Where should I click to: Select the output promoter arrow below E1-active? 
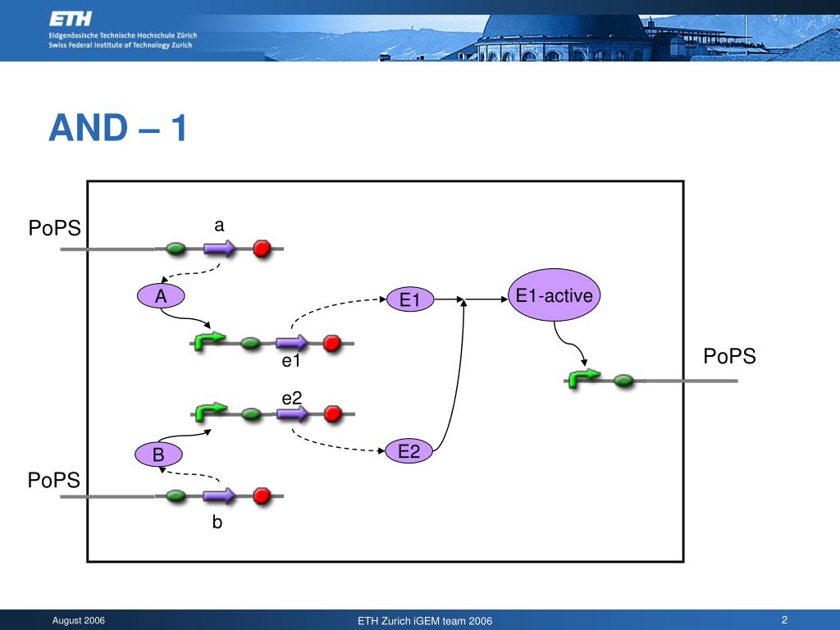[x=583, y=378]
